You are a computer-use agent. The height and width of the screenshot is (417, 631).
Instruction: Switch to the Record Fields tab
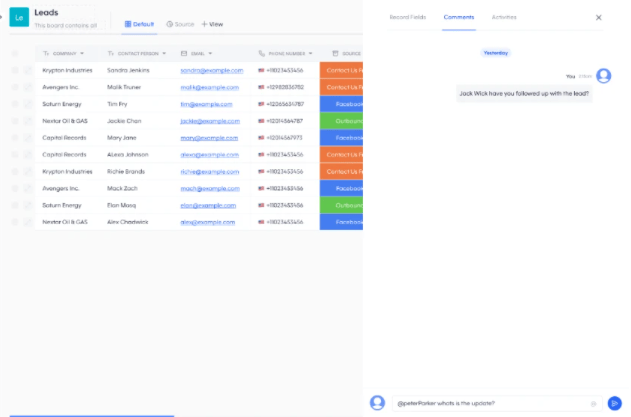tap(407, 17)
